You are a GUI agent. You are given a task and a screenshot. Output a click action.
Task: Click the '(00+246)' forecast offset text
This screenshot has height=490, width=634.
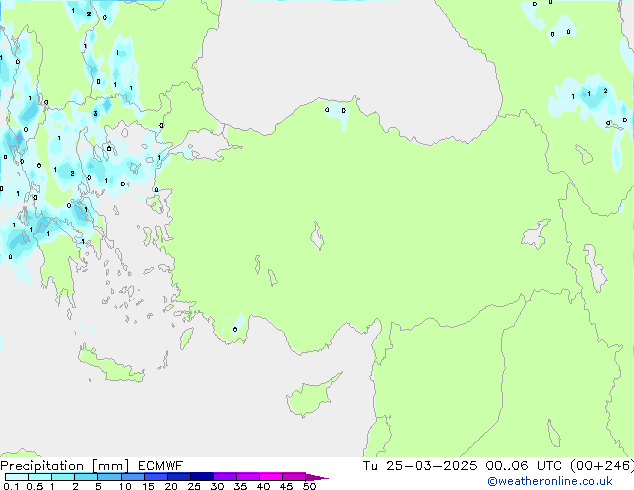[601, 466]
